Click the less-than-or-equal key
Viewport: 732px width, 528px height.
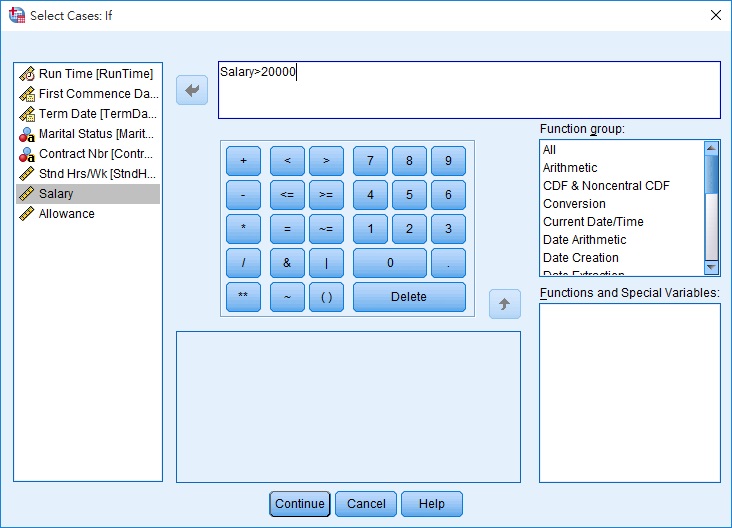pyautogui.click(x=287, y=195)
